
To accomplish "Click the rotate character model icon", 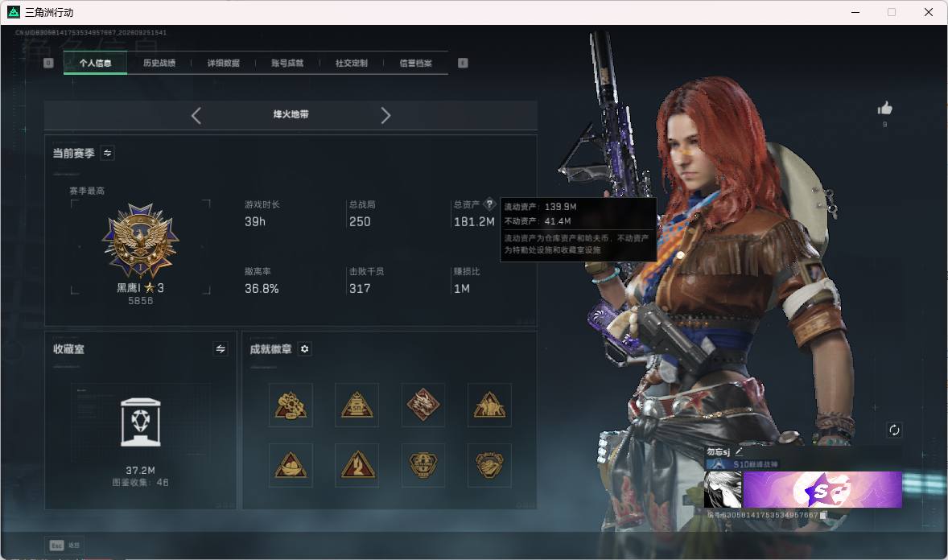I will 894,430.
